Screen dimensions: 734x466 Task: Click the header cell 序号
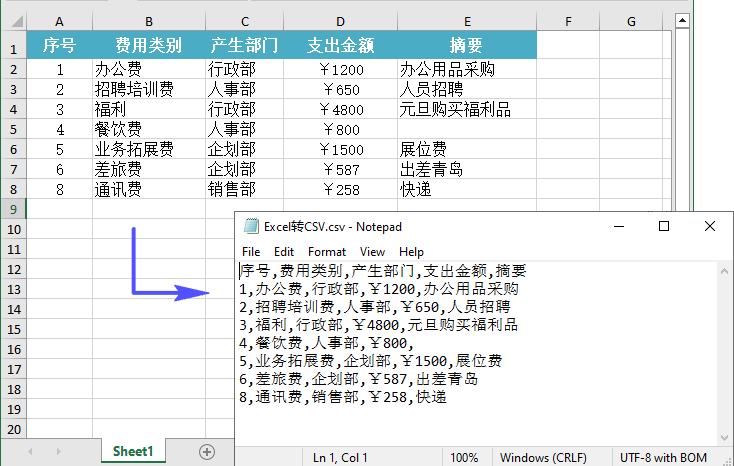point(59,45)
